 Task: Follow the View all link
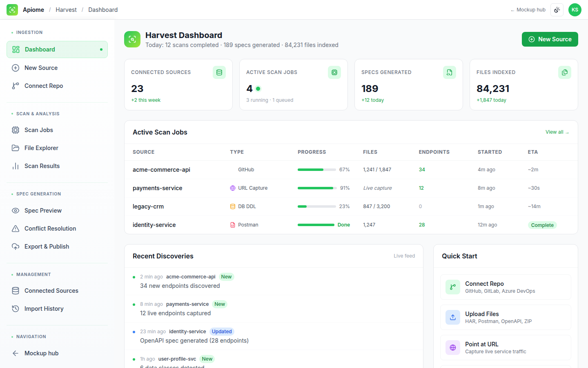coord(557,132)
